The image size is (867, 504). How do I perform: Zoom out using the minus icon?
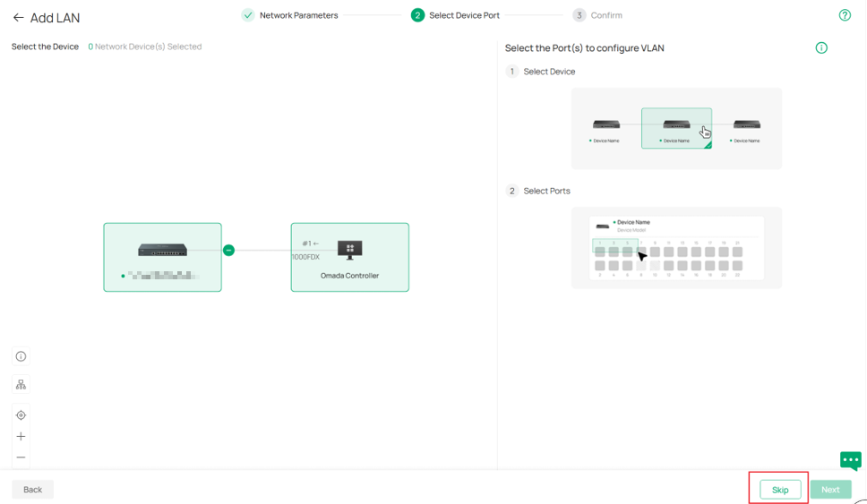coord(21,457)
